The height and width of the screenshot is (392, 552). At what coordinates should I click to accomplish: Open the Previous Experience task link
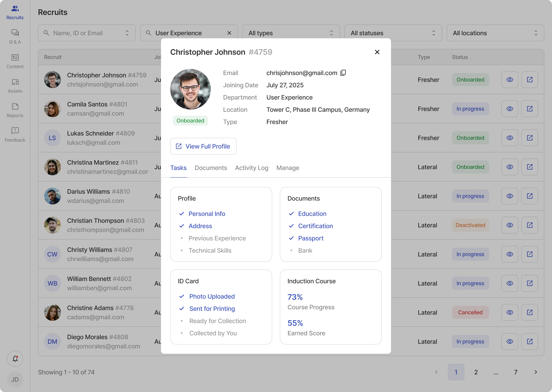click(x=217, y=238)
